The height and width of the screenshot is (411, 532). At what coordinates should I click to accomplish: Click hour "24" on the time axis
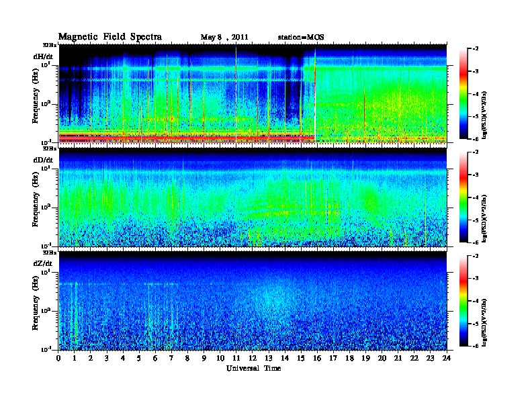coord(447,359)
